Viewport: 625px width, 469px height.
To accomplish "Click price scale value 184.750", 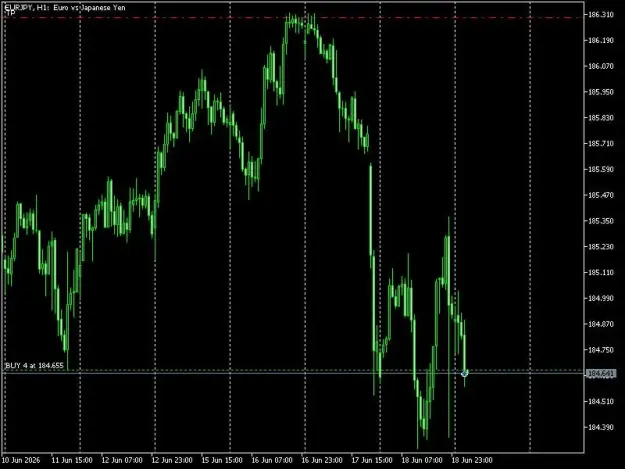I will coord(601,350).
